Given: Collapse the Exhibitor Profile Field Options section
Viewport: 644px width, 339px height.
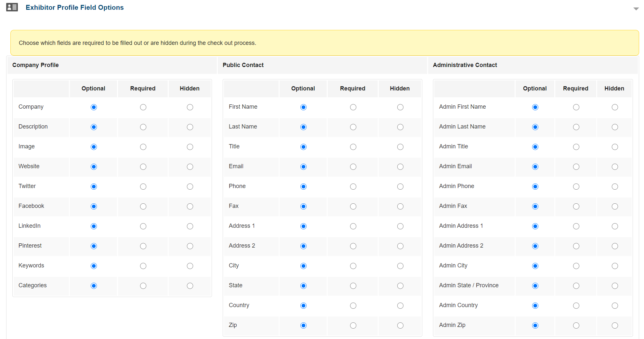Looking at the screenshot, I should point(636,9).
